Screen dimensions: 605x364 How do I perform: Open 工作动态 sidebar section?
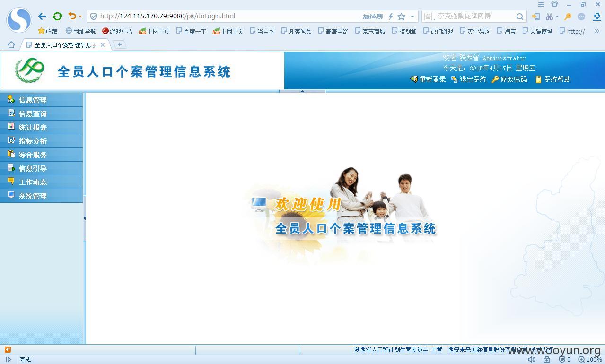click(x=42, y=182)
